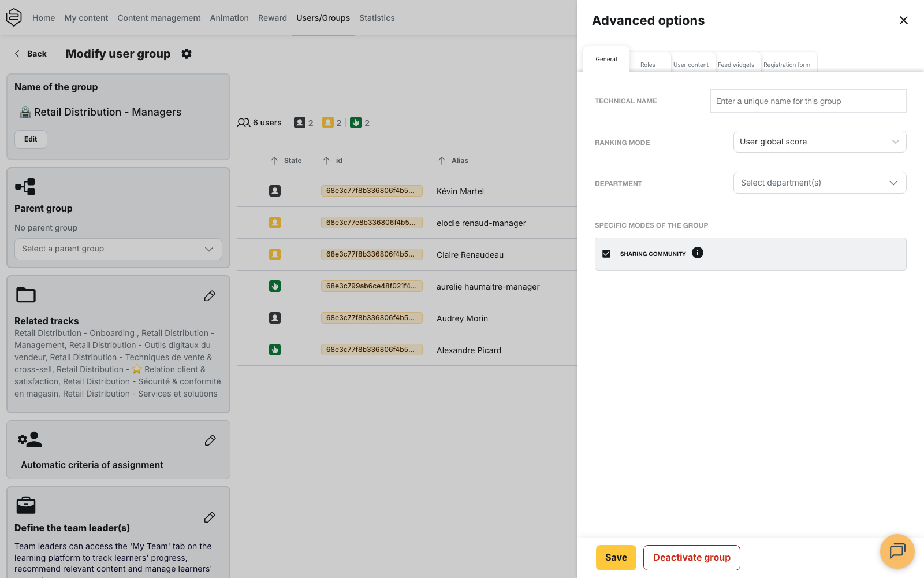Click the 6 users count label
Screen dimensions: 924x578
point(259,123)
